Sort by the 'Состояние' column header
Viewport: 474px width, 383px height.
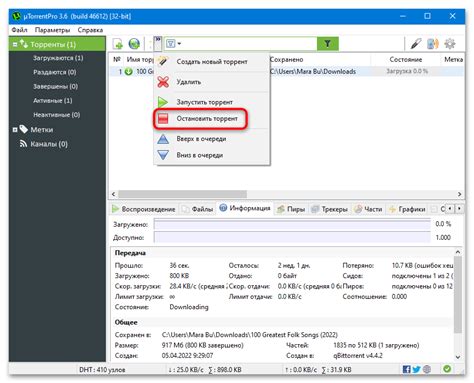point(406,59)
